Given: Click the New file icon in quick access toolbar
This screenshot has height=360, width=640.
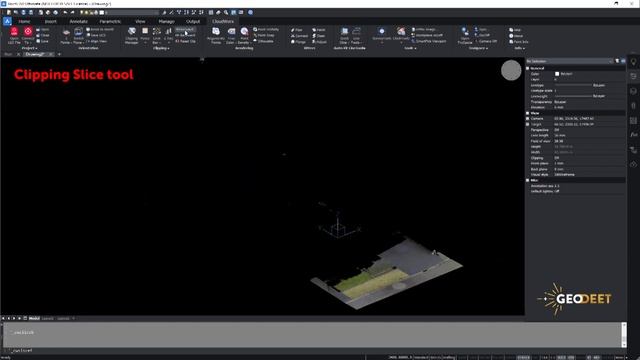Looking at the screenshot, I should coord(9,12).
